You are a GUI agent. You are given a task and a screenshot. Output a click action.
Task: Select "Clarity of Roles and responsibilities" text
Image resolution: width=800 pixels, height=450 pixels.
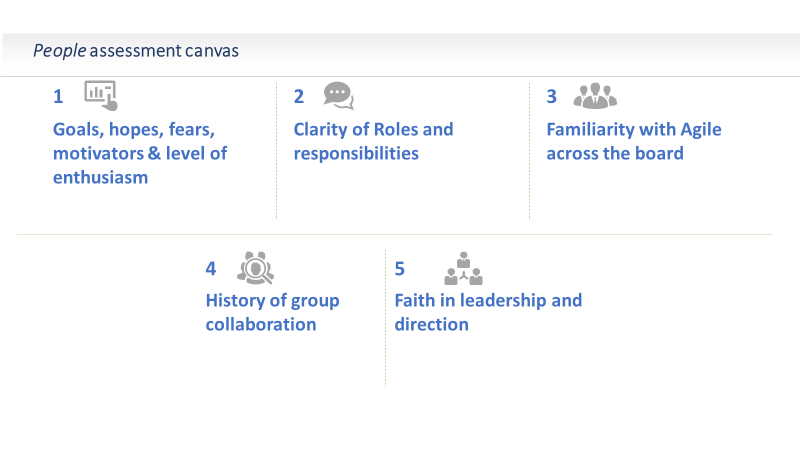[x=373, y=141]
